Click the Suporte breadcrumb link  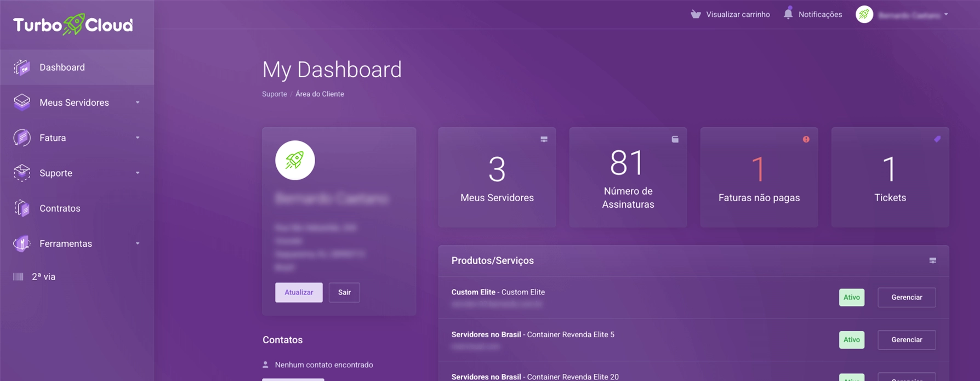pyautogui.click(x=275, y=94)
